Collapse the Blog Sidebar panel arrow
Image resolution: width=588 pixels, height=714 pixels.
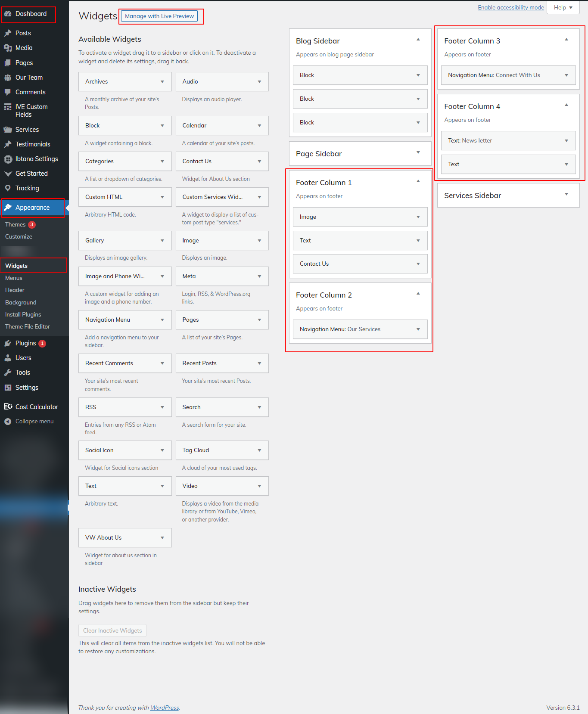tap(418, 40)
